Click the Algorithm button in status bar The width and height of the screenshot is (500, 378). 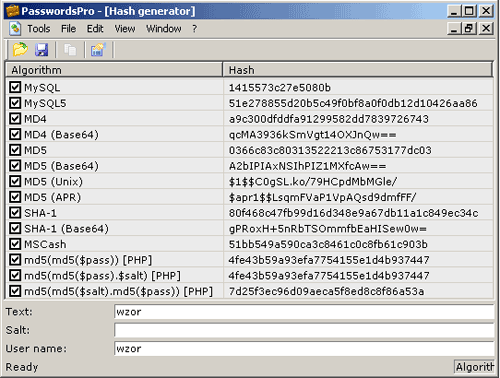474,367
